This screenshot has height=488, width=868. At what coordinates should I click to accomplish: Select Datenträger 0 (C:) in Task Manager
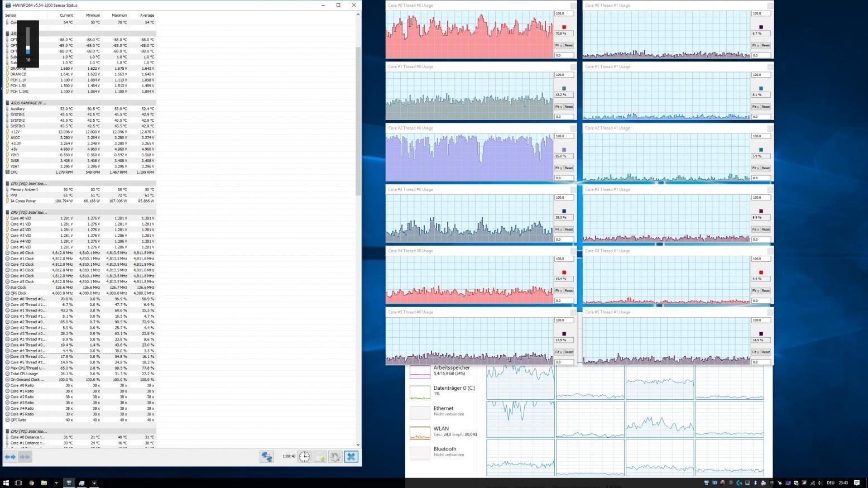coord(442,391)
